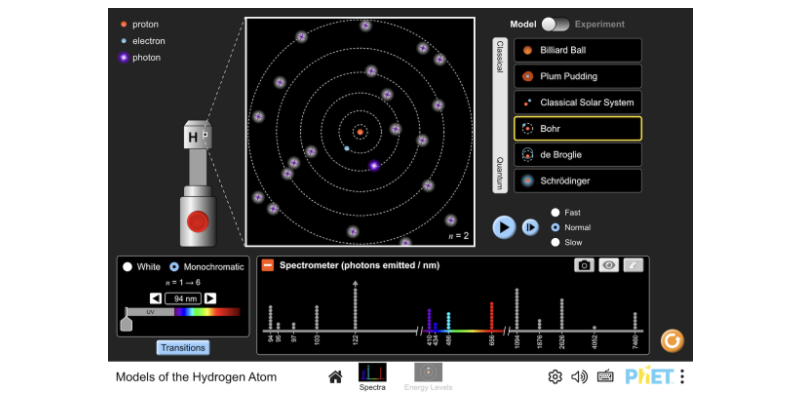Click the orange reset all button
This screenshot has width=800, height=400.
click(673, 341)
